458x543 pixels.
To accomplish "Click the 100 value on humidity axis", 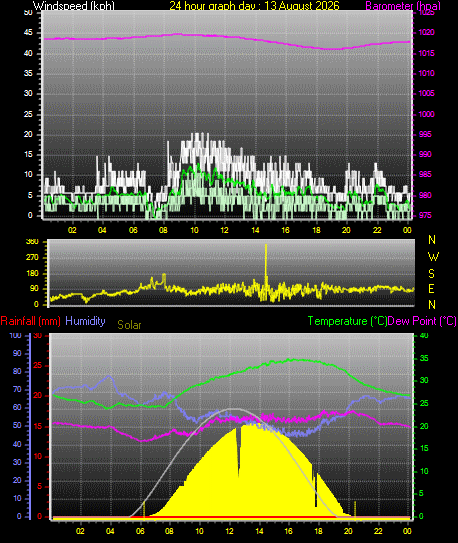I will point(15,336).
